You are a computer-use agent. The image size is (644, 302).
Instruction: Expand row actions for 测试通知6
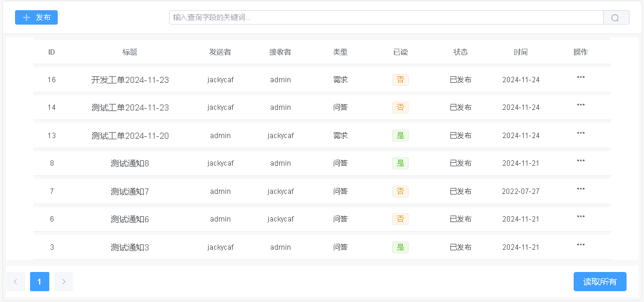click(580, 216)
